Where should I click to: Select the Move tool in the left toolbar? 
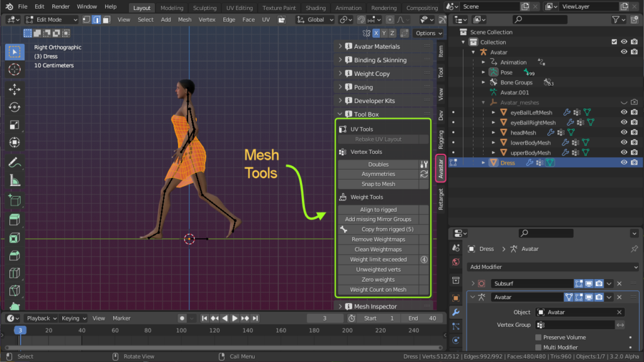coord(14,89)
